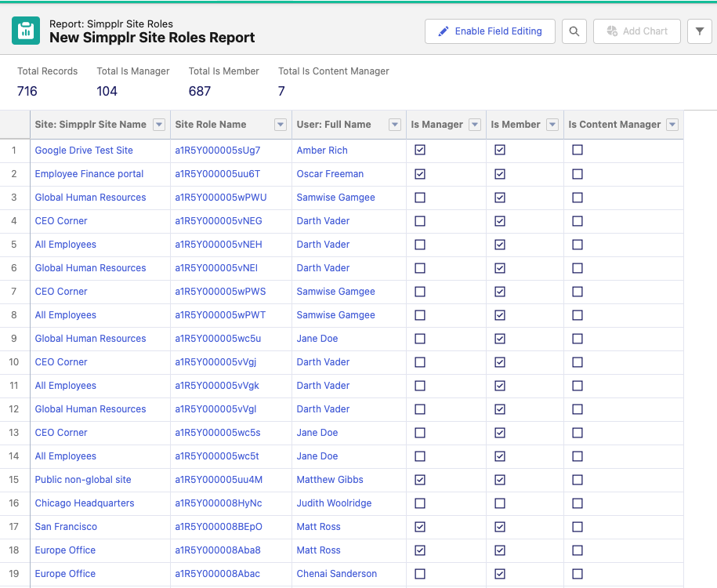Open Jane Doe link in row 9
717x588 pixels.
[x=317, y=339]
